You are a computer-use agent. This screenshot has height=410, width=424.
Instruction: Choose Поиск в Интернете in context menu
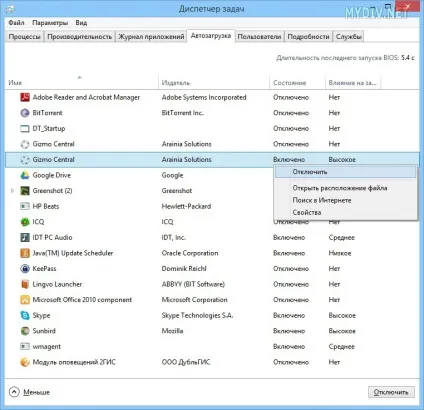tap(345, 200)
